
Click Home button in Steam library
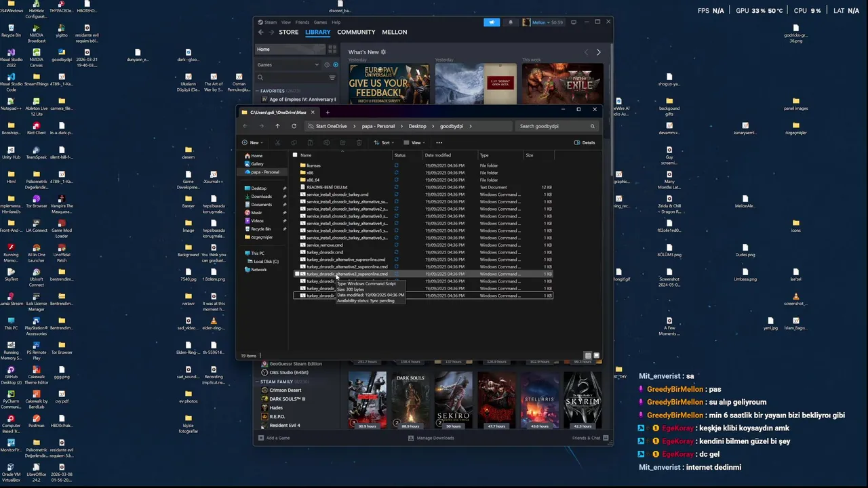[x=290, y=49]
